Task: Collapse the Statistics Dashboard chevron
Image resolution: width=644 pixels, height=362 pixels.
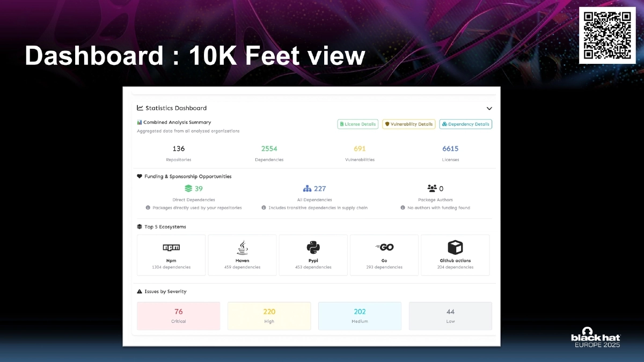Action: pyautogui.click(x=489, y=108)
